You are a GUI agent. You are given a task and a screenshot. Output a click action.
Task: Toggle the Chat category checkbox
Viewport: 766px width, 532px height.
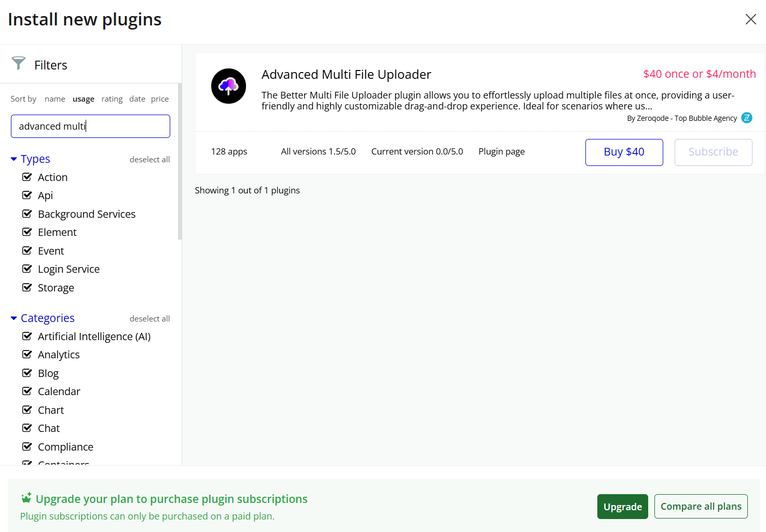click(27, 428)
